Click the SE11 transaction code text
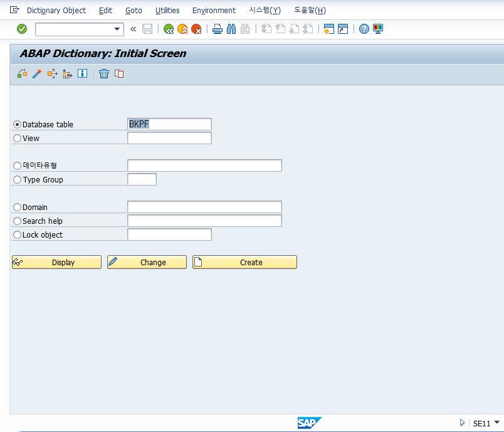 coord(481,424)
